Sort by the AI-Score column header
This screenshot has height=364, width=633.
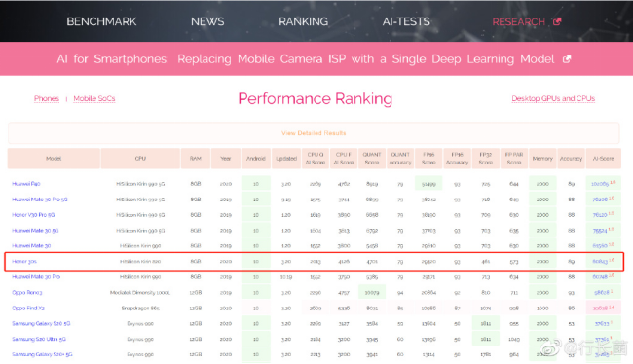[603, 159]
